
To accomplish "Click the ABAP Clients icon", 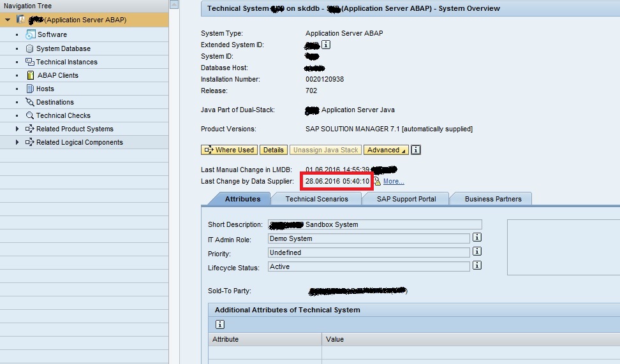I will (x=30, y=75).
